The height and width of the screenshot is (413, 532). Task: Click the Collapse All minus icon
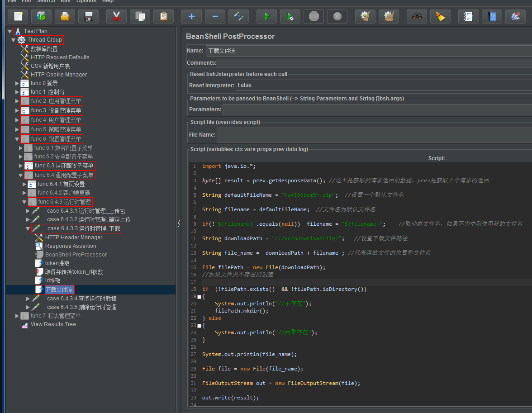point(215,17)
